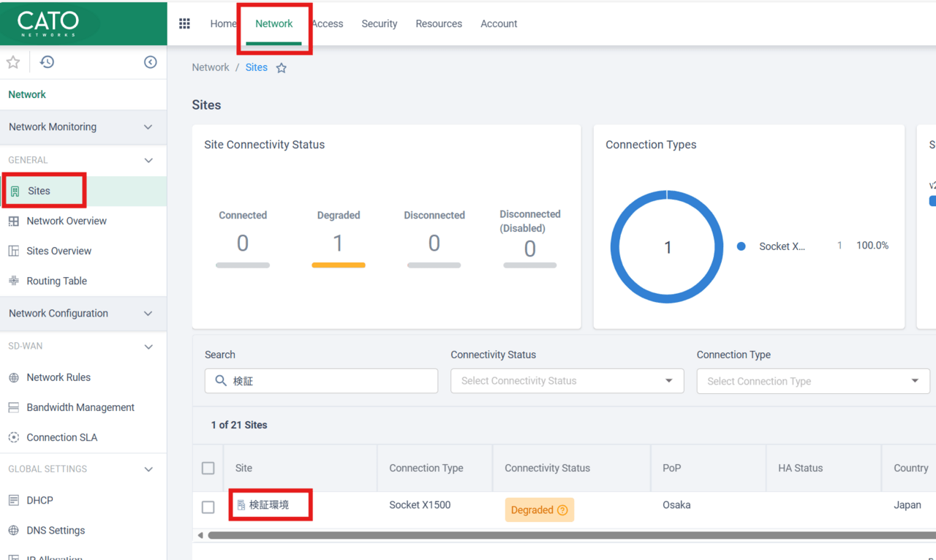Open the Account tab
The width and height of the screenshot is (936, 560).
coord(499,23)
